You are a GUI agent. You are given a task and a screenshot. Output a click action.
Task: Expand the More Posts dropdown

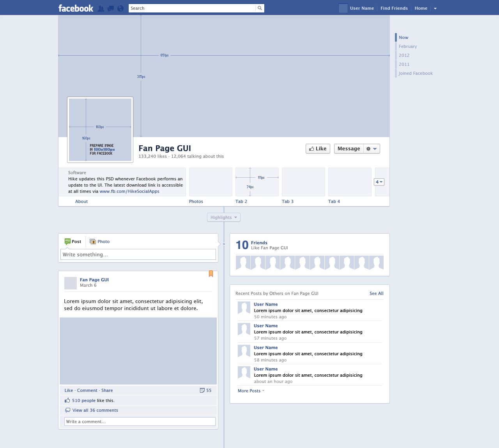[251, 391]
